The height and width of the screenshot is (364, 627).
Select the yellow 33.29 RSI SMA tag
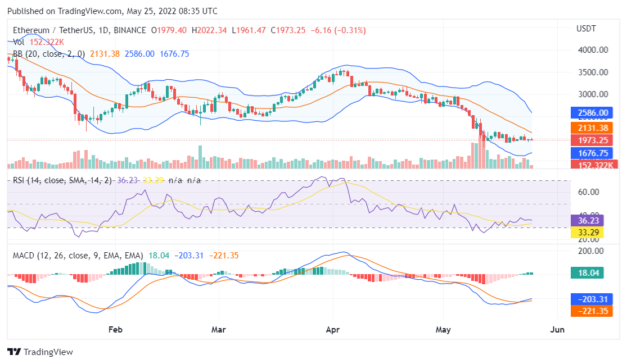click(x=587, y=232)
